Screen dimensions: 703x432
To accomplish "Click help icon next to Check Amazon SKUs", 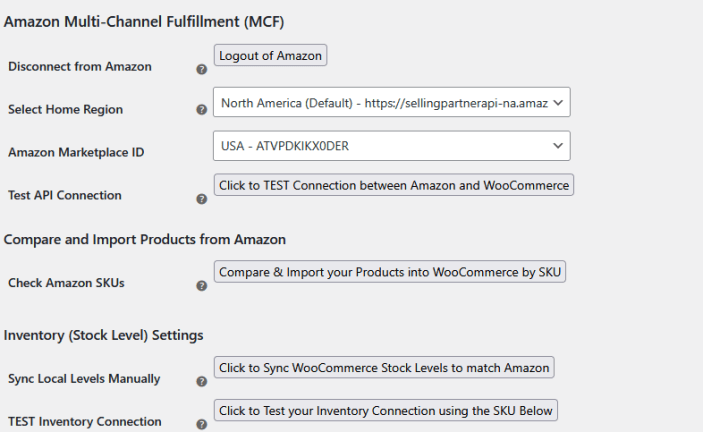I will [x=201, y=286].
